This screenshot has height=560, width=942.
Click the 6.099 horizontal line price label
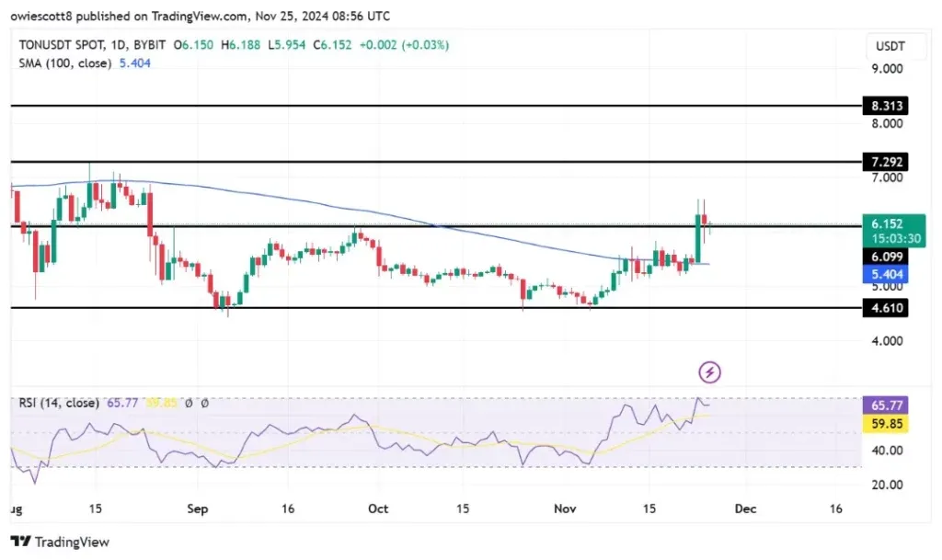(x=885, y=257)
